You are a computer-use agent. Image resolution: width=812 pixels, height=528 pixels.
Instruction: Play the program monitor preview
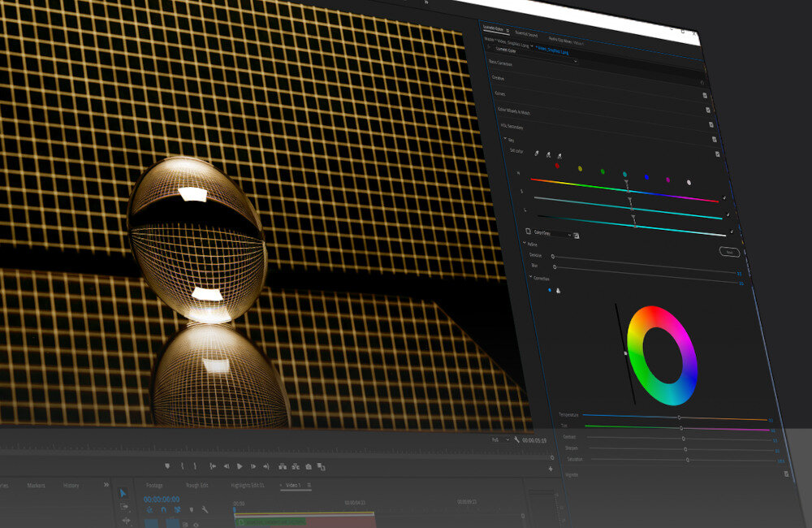[x=240, y=466]
